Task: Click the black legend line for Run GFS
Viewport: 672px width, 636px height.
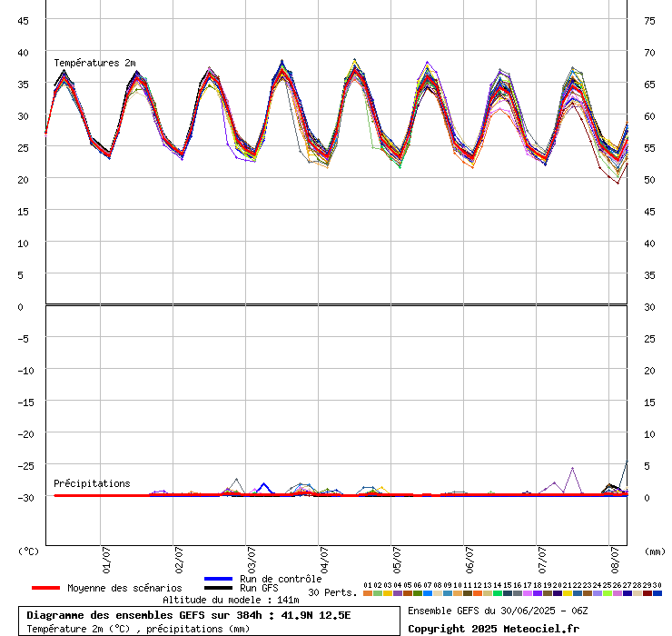Action: (x=218, y=588)
